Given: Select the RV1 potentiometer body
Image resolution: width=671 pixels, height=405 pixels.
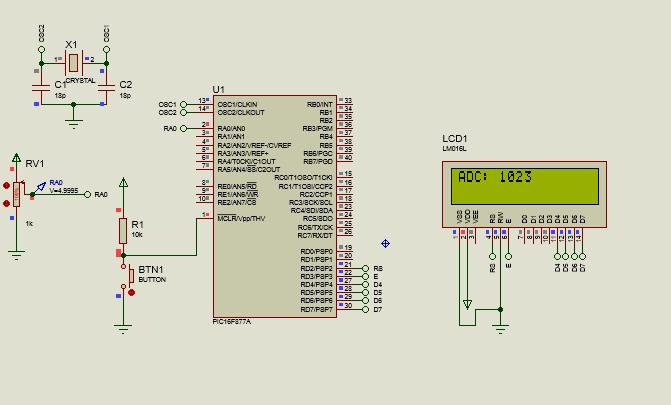Looking at the screenshot, I should (17, 194).
